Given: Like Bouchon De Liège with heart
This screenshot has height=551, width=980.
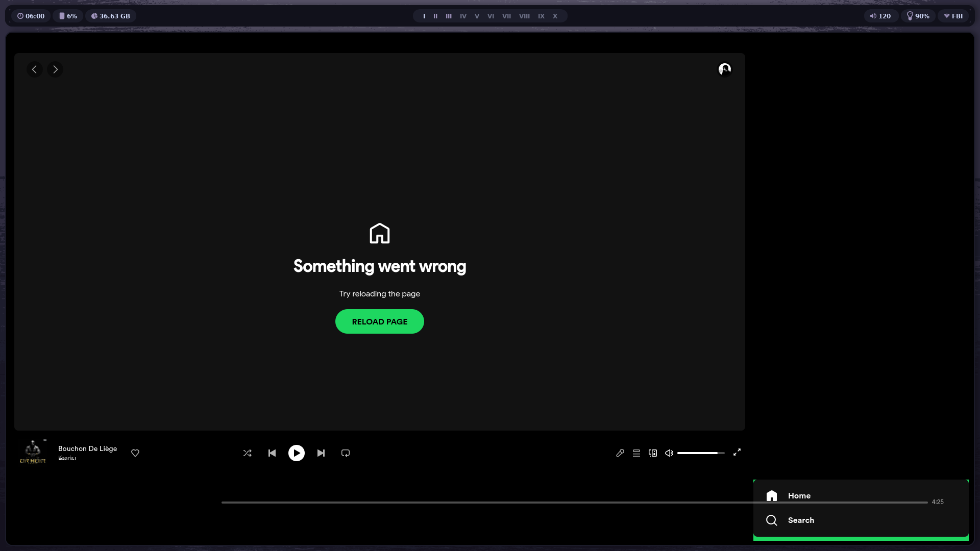Looking at the screenshot, I should [135, 453].
